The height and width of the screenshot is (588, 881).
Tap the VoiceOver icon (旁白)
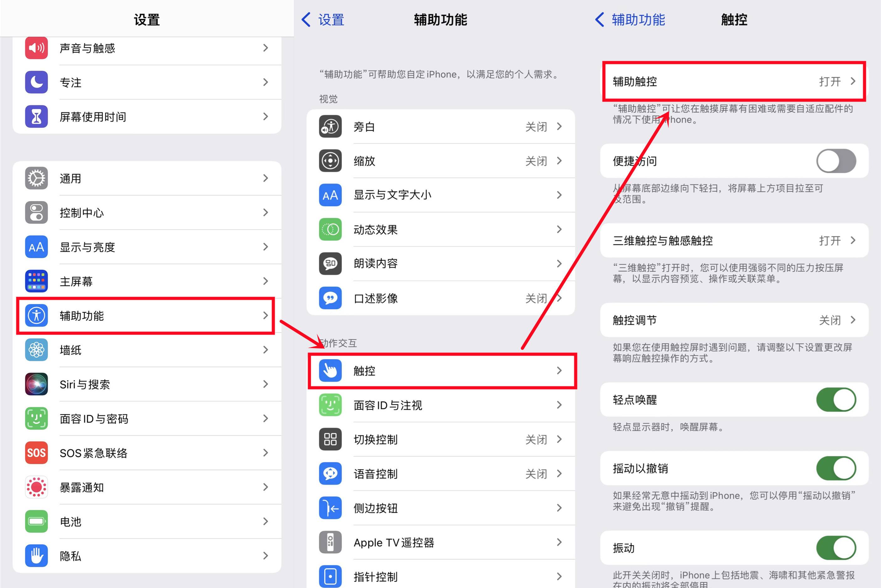pyautogui.click(x=331, y=126)
